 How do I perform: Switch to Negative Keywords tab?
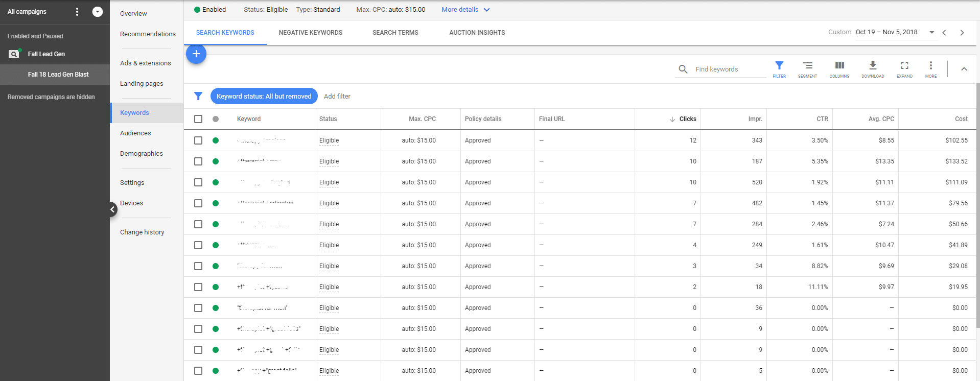coord(311,33)
